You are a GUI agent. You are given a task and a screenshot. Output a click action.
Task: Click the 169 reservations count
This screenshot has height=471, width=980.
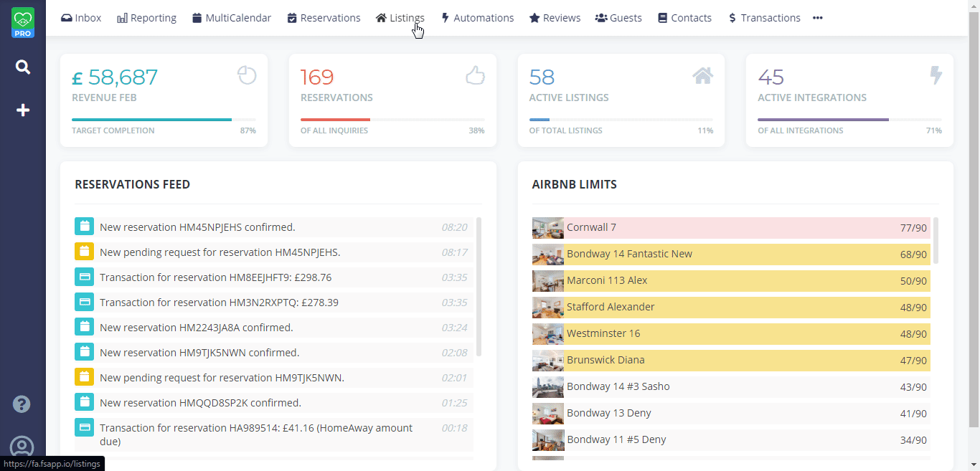[x=317, y=77]
